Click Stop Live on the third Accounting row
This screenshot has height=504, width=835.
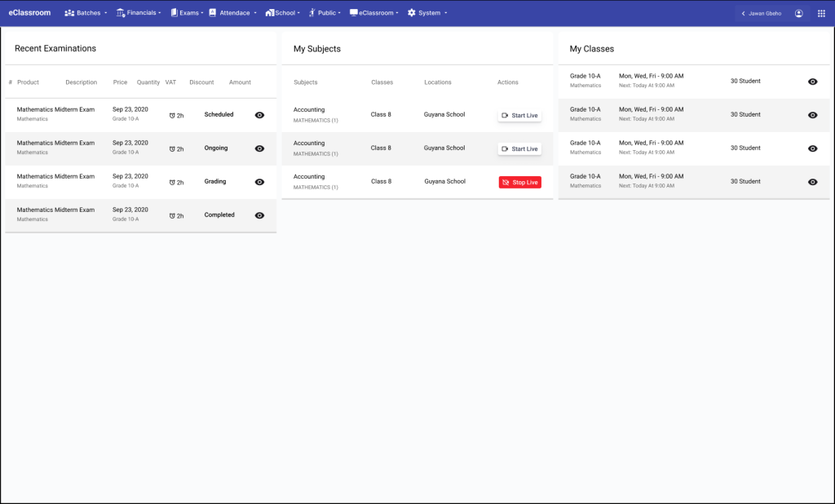click(x=519, y=182)
